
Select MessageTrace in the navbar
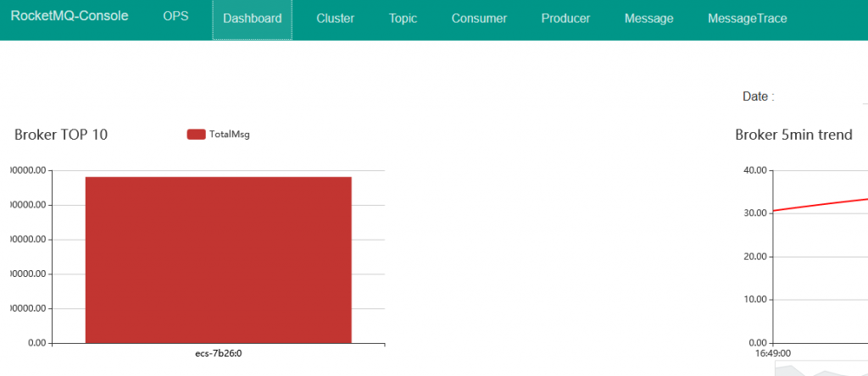pyautogui.click(x=747, y=19)
